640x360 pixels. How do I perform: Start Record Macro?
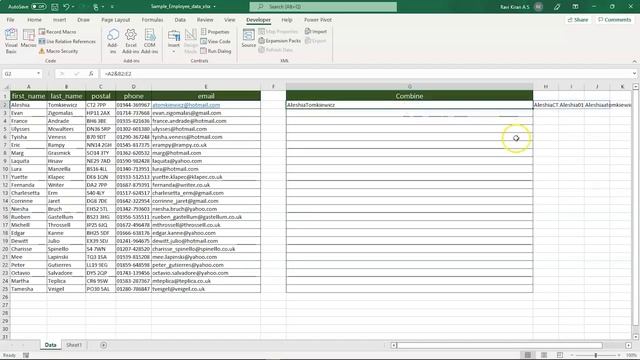pos(58,31)
